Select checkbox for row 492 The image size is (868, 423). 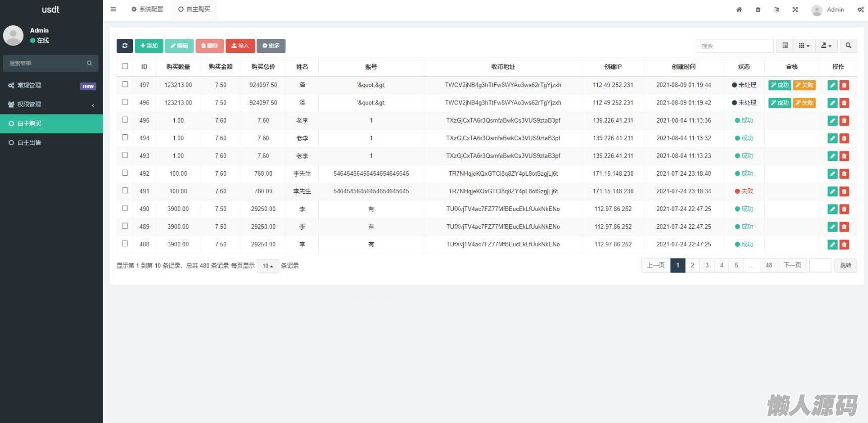(x=125, y=173)
